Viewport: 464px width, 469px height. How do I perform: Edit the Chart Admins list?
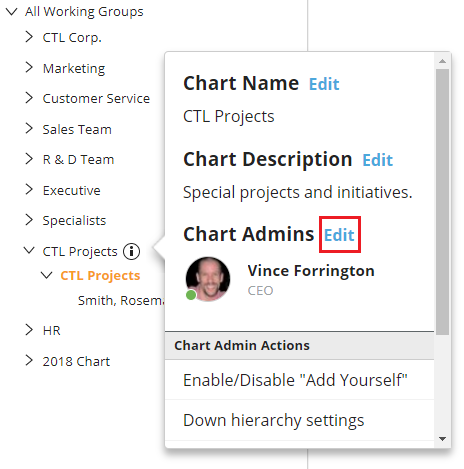tap(339, 235)
